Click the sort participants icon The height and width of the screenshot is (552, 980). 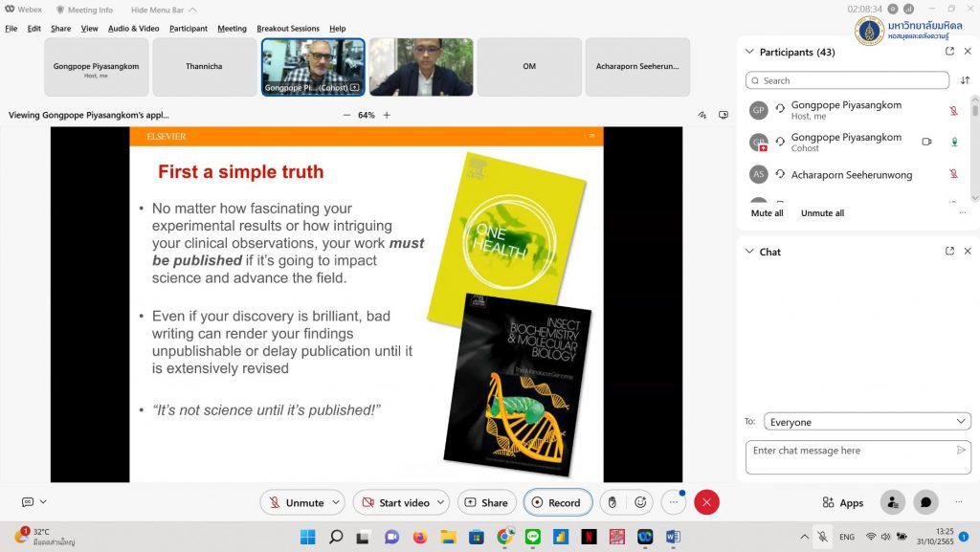pyautogui.click(x=965, y=80)
